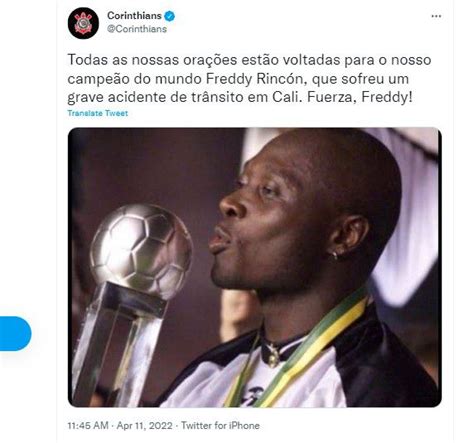Click the blue verified badge icon
Image resolution: width=474 pixels, height=443 pixels.
pyautogui.click(x=170, y=16)
